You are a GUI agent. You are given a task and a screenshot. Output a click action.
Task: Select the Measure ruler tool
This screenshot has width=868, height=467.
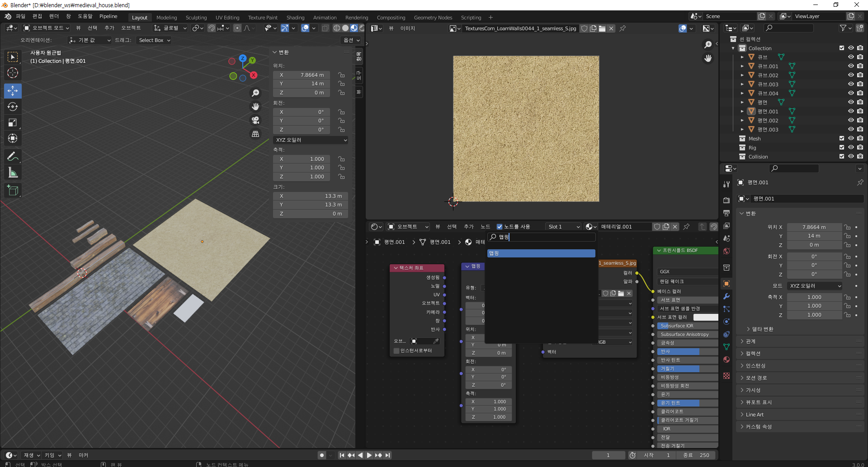pos(13,173)
